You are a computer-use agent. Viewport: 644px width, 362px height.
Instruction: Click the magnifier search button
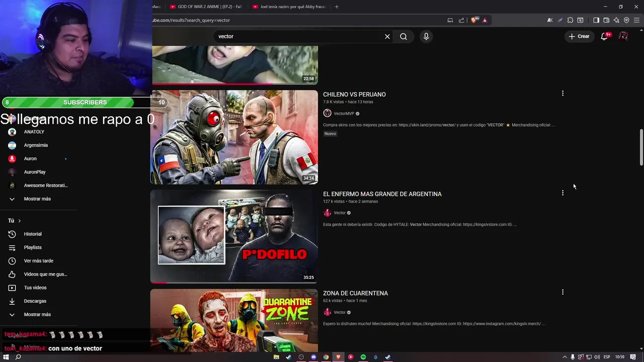pos(404,36)
